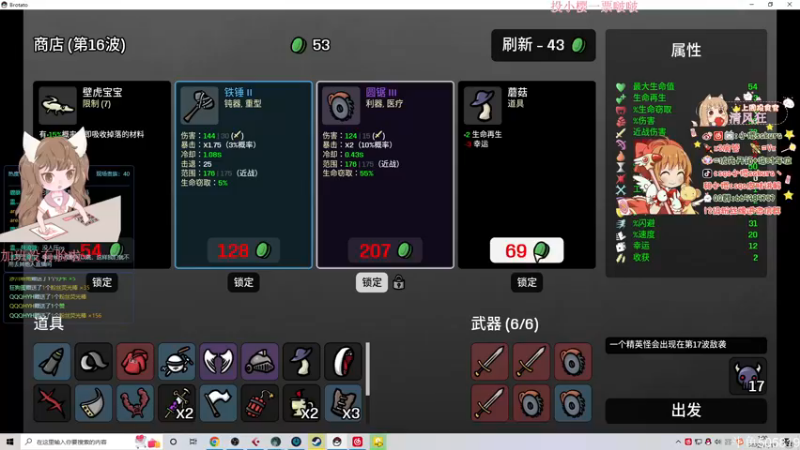This screenshot has height=450, width=800.
Task: Toggle the highlighted 锁定 under 圆锯 III
Action: (x=372, y=282)
